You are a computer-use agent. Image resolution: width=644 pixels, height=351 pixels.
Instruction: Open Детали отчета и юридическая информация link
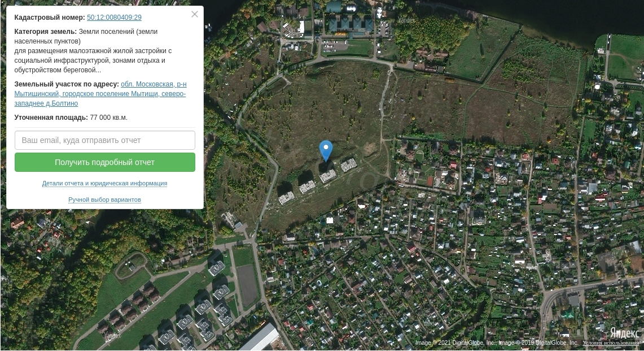pyautogui.click(x=105, y=183)
